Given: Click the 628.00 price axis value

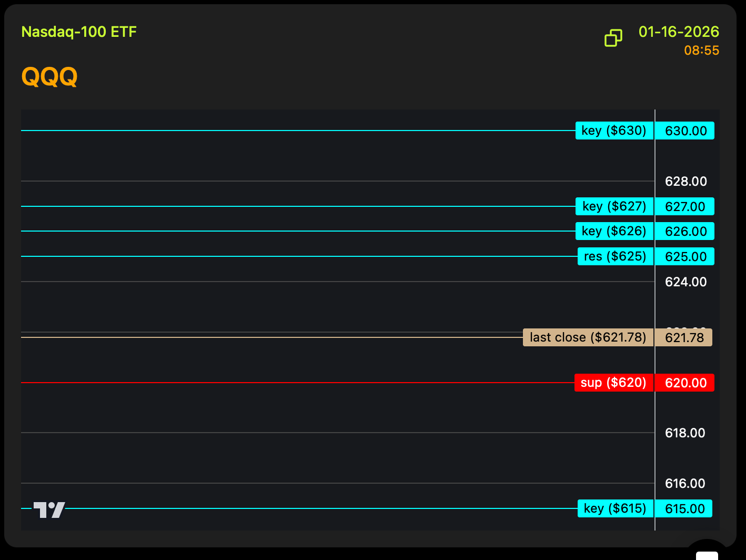Looking at the screenshot, I should [x=685, y=182].
